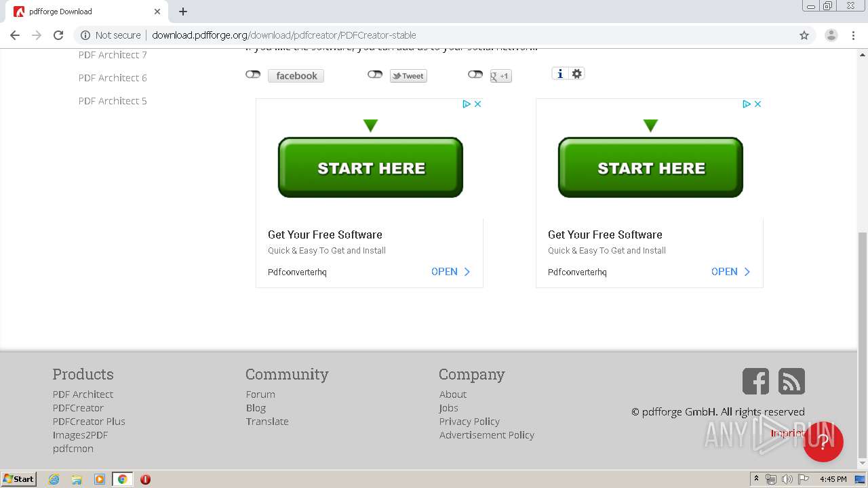
Task: Enable the Tweet share toggle
Action: click(375, 75)
